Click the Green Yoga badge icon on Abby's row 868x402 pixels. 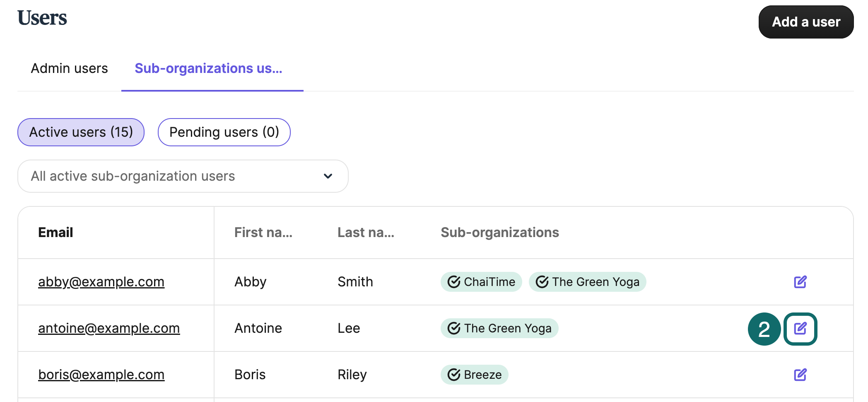543,282
